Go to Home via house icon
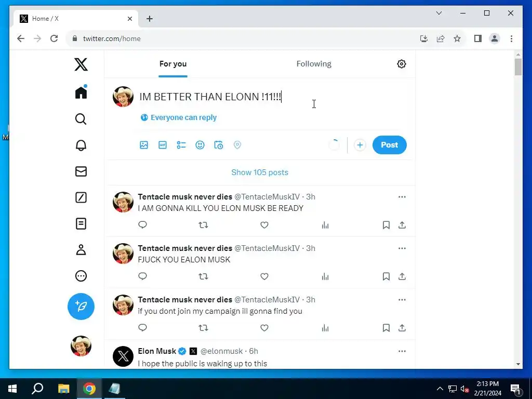532x399 pixels. tap(81, 92)
